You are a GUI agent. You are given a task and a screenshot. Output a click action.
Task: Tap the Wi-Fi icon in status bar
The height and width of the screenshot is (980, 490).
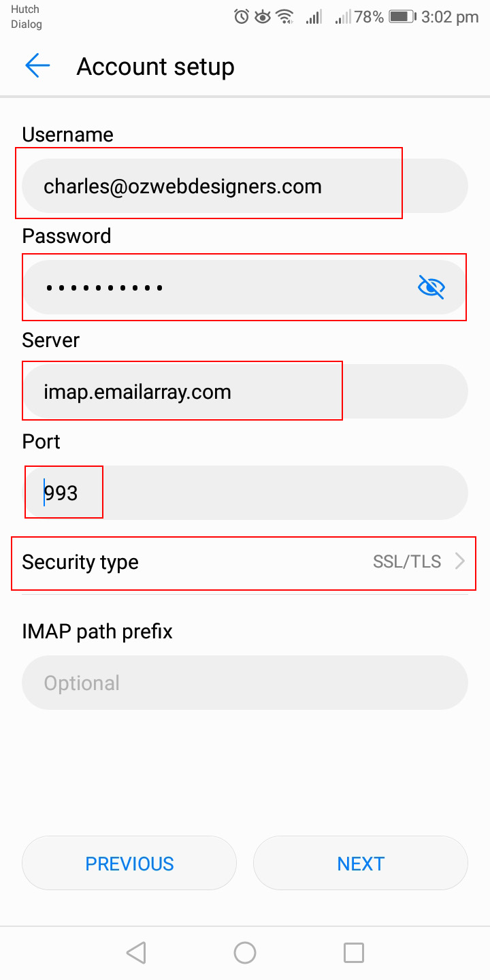[286, 17]
